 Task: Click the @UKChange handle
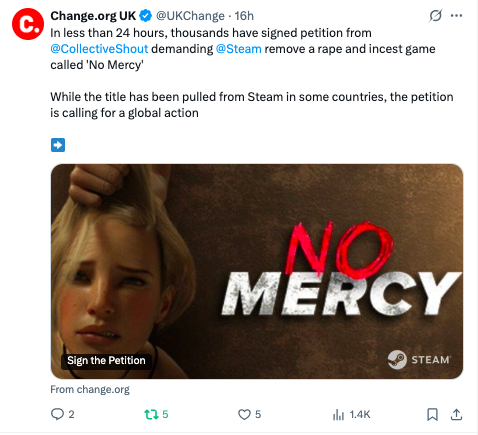[190, 16]
